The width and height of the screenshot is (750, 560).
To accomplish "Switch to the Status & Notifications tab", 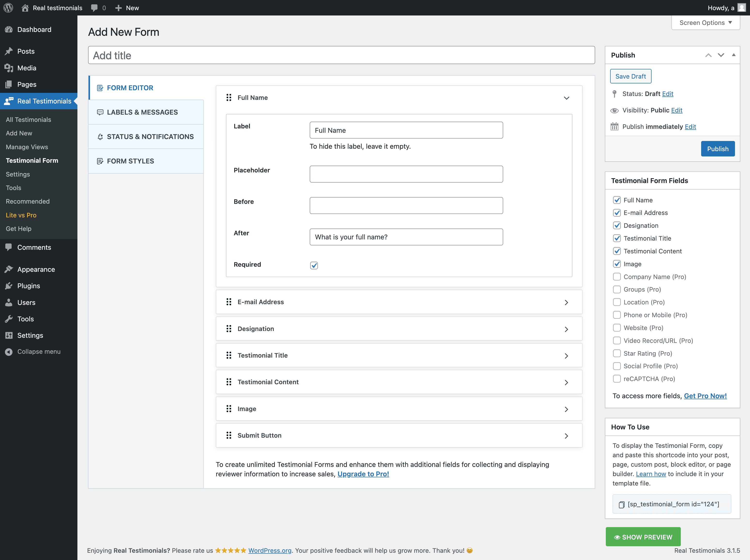I will coord(146,137).
